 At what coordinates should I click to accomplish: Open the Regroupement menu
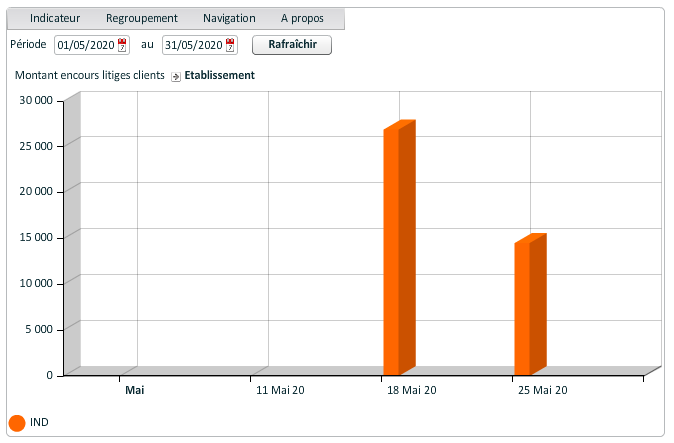tap(141, 18)
